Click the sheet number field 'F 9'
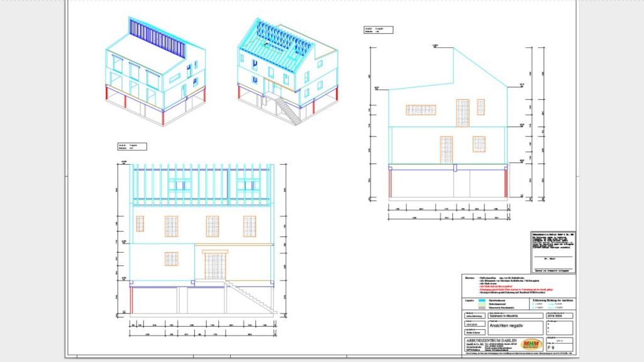Screen dimensions: 644x362 (560, 347)
